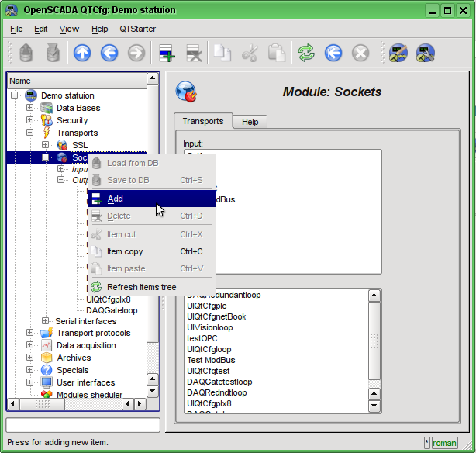Image resolution: width=476 pixels, height=453 pixels.
Task: Click the blue Up arrow toolbar icon
Action: (82, 53)
